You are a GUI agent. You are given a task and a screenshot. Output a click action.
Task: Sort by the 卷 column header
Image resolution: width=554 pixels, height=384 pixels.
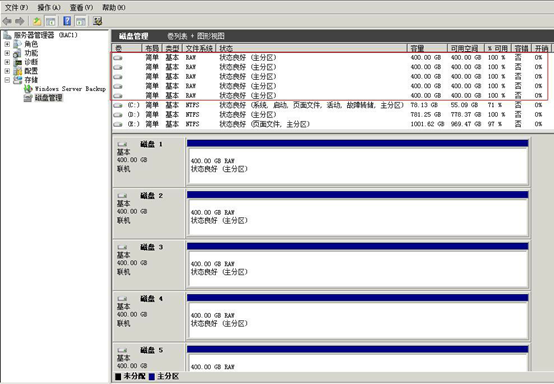tap(127, 48)
